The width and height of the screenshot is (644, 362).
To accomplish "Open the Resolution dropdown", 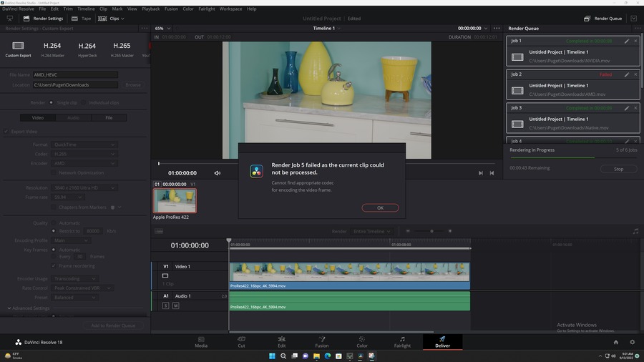I will (x=84, y=187).
